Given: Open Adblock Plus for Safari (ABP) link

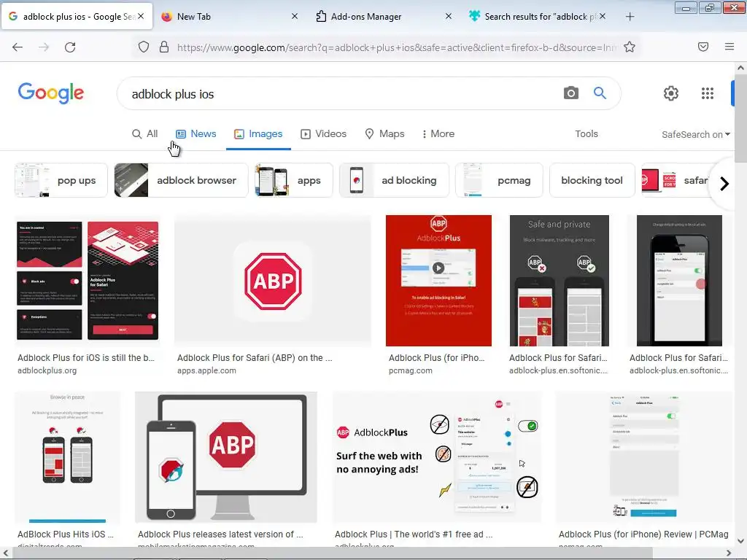Looking at the screenshot, I should click(255, 357).
